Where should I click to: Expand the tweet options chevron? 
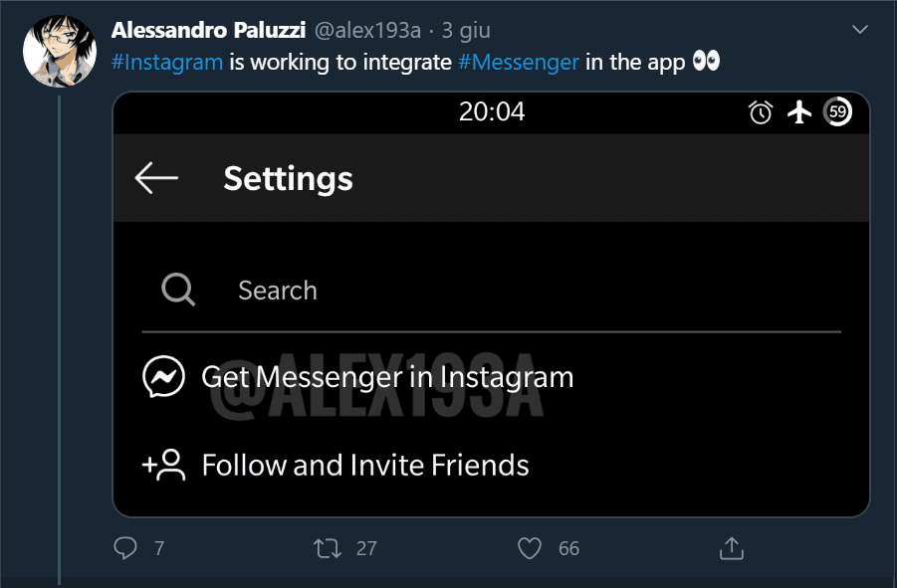pyautogui.click(x=861, y=31)
